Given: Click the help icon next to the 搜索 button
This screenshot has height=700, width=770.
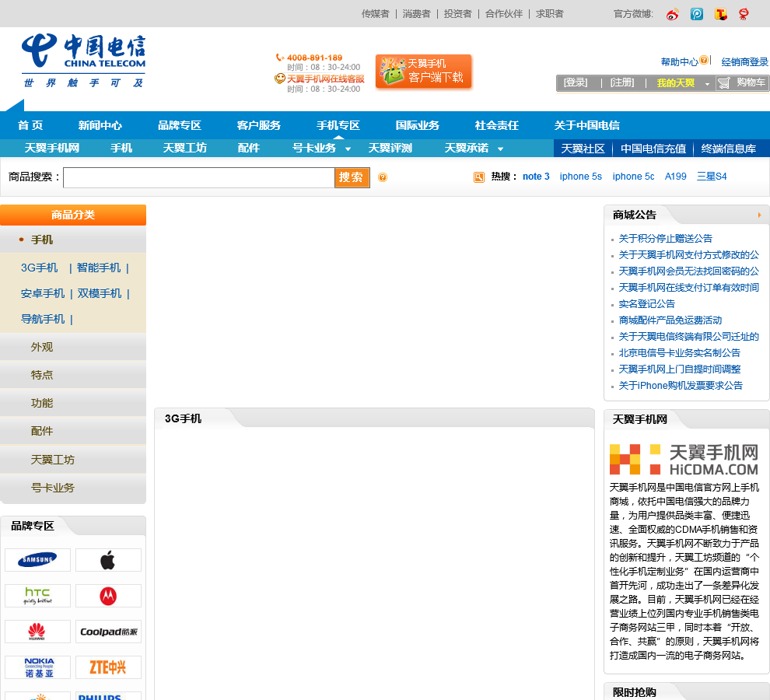Looking at the screenshot, I should 383,177.
